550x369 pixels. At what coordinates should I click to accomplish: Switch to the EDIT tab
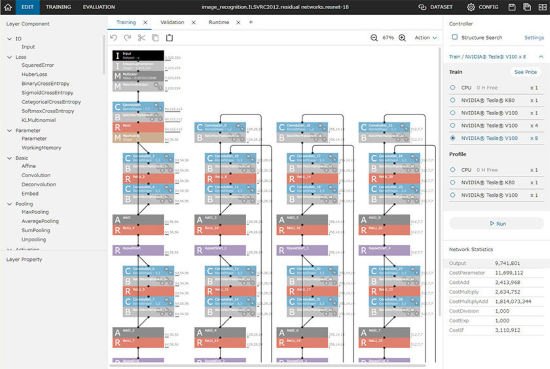point(27,7)
